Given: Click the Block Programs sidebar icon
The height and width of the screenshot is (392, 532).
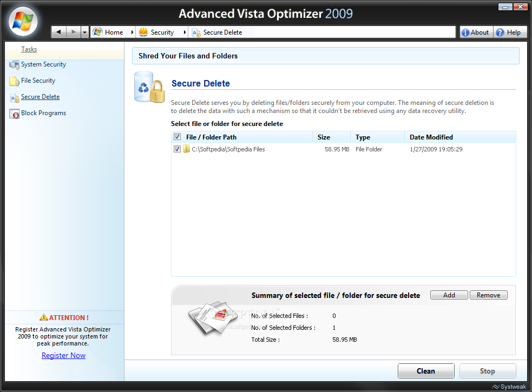Looking at the screenshot, I should [14, 114].
